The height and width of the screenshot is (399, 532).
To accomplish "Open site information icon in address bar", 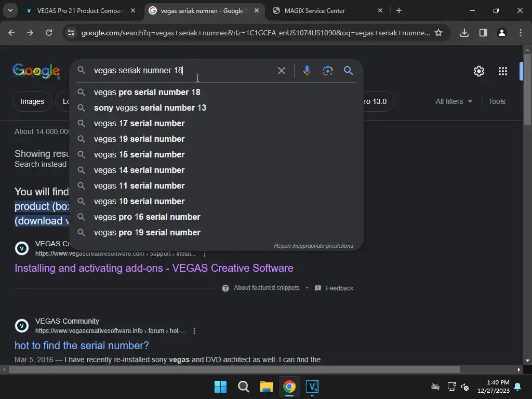I will (71, 33).
